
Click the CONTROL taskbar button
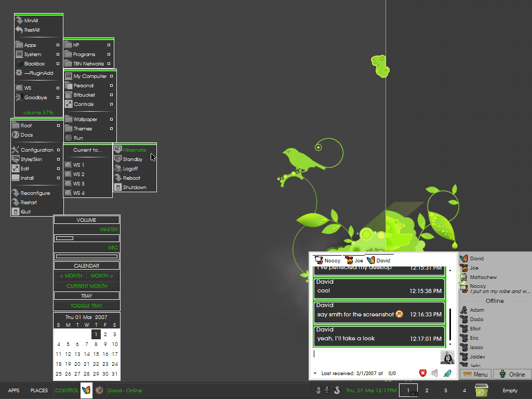coord(66,390)
